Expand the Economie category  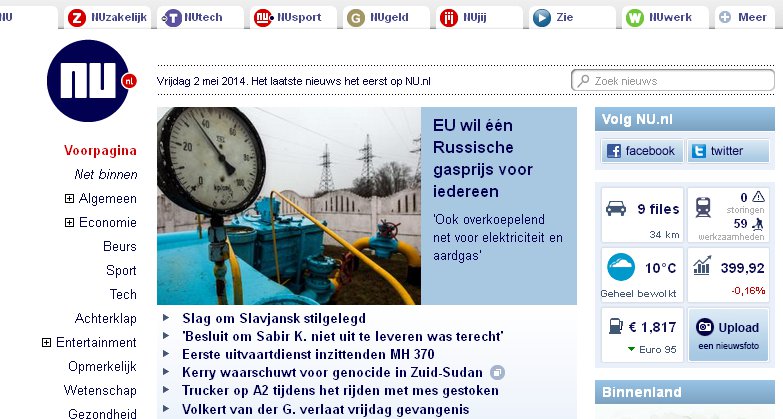coord(70,222)
